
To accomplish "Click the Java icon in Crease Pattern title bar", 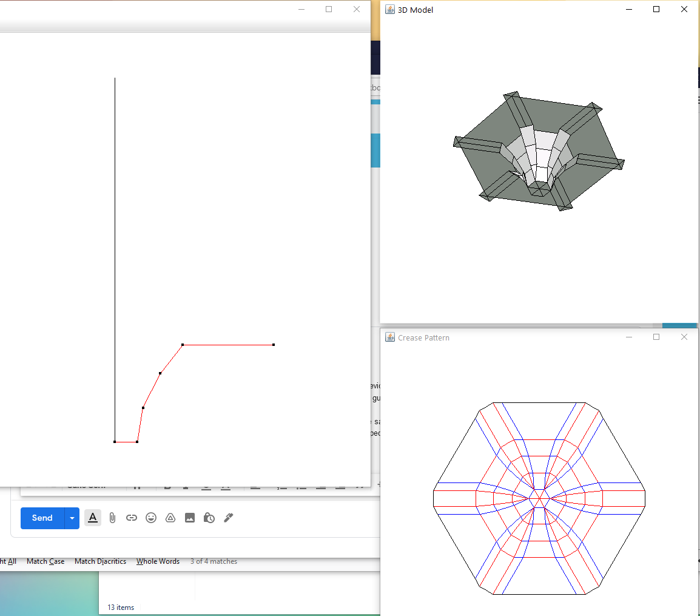I will coord(390,337).
